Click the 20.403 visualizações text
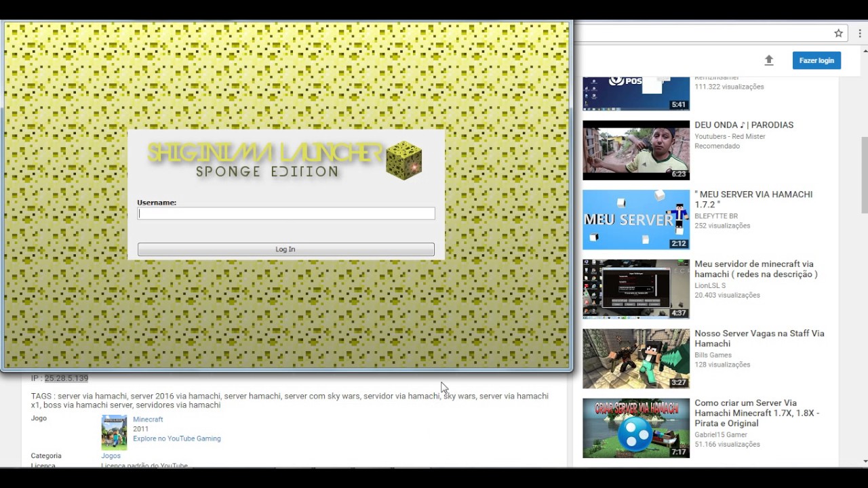This screenshot has height=488, width=868. coord(727,295)
